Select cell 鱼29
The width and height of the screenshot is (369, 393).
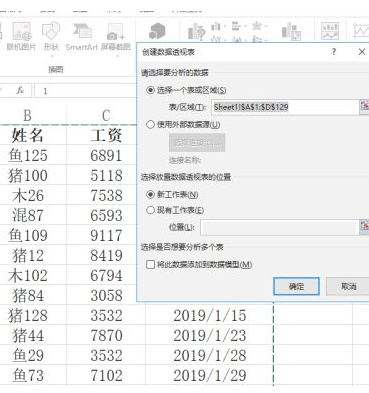pyautogui.click(x=28, y=355)
